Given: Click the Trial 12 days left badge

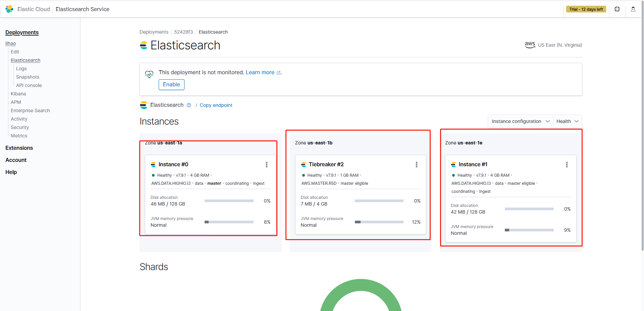Looking at the screenshot, I should click(586, 9).
